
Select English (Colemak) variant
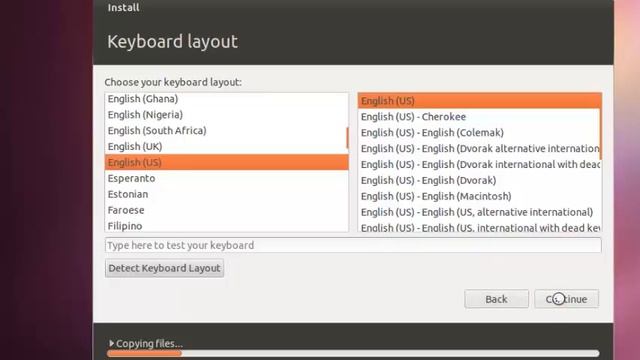tap(479, 133)
